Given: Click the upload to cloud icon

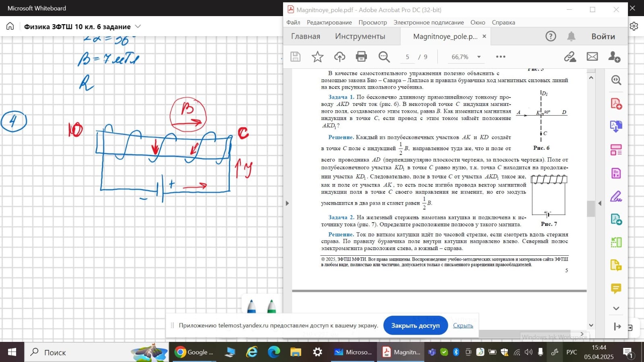Looking at the screenshot, I should pyautogui.click(x=340, y=57).
